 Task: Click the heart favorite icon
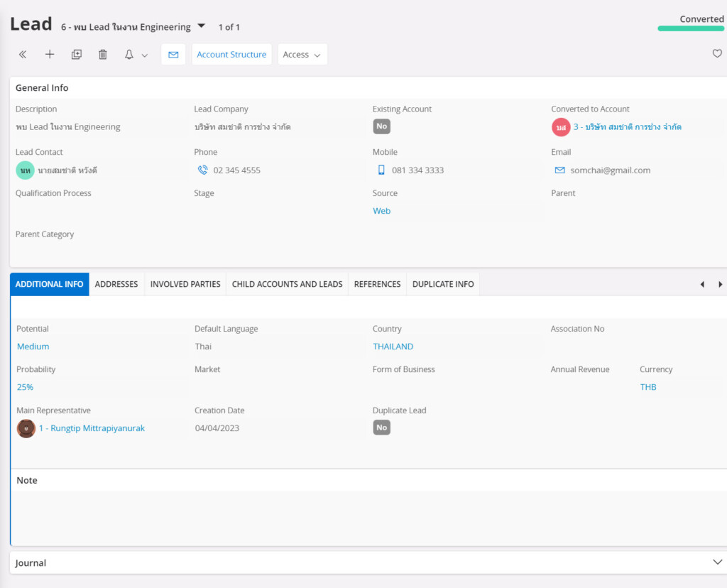[717, 53]
